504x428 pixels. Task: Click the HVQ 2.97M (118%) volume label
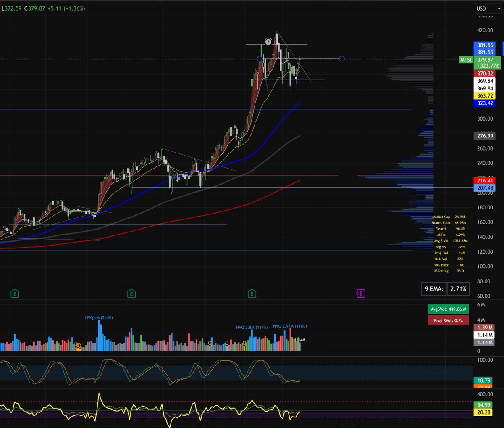click(290, 326)
